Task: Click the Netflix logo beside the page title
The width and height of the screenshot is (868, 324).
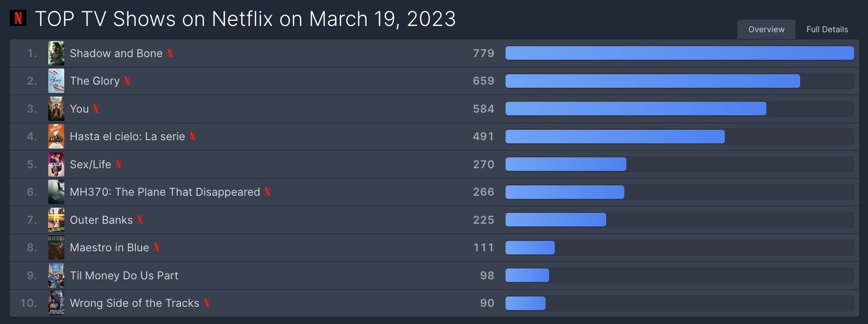Action: click(x=18, y=18)
